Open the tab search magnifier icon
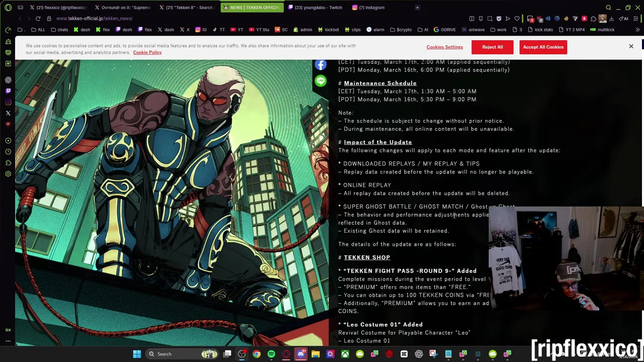 (608, 8)
